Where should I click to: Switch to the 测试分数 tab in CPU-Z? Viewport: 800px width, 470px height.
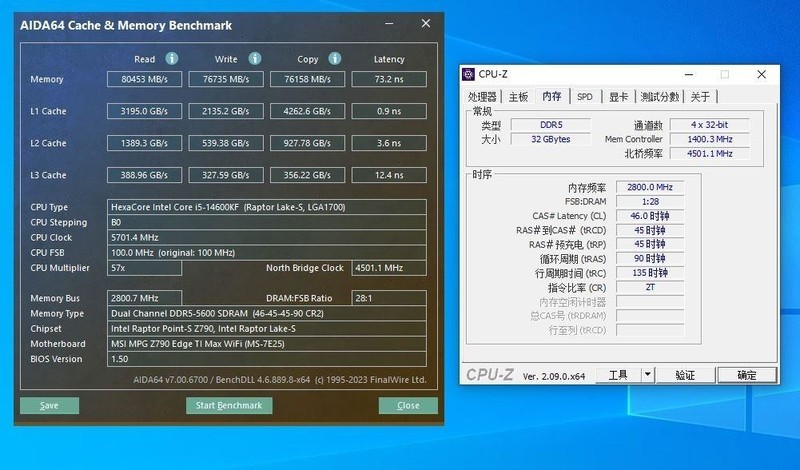point(660,96)
